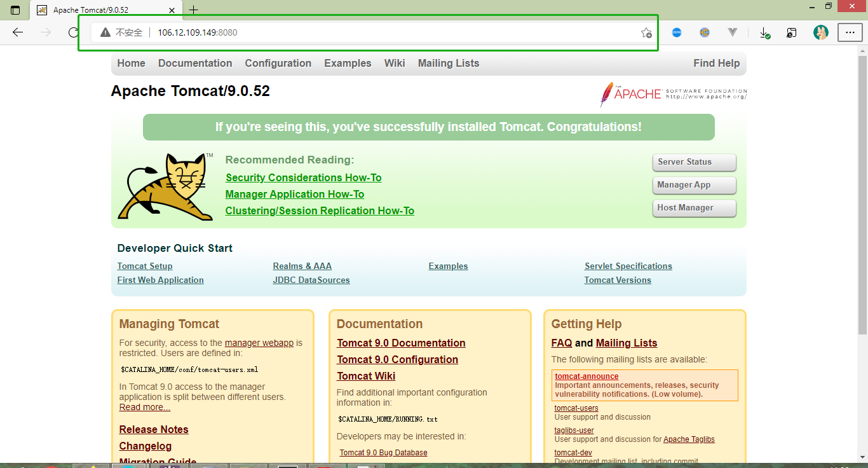Viewport: 868px width, 468px height.
Task: Click the Manager App button
Action: pyautogui.click(x=694, y=185)
